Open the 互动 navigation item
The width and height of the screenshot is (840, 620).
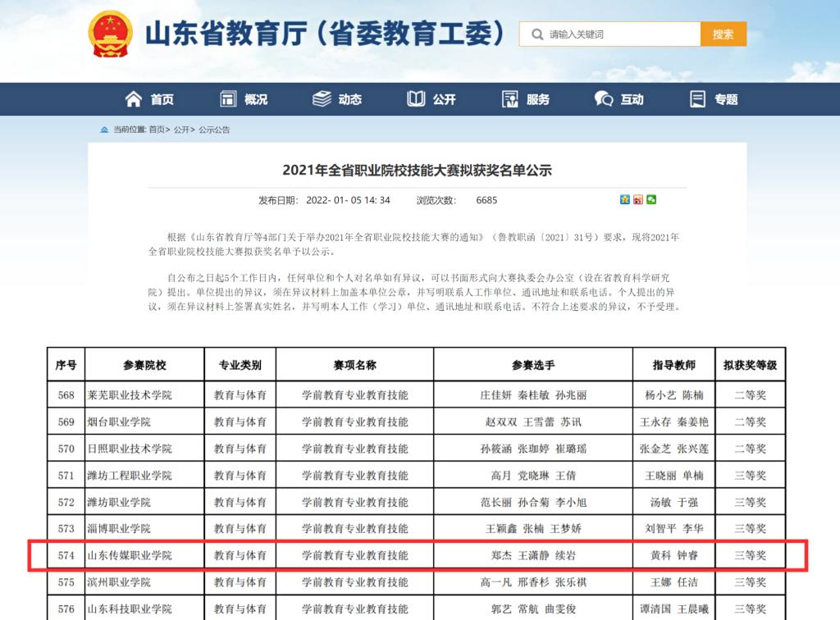(x=619, y=99)
